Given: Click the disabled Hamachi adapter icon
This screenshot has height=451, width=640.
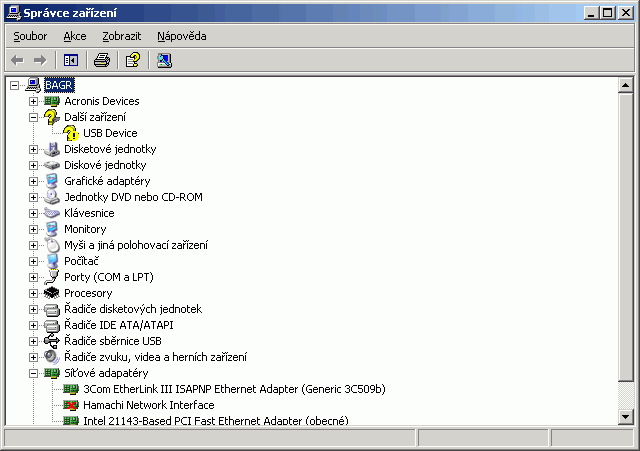Looking at the screenshot, I should [71, 405].
